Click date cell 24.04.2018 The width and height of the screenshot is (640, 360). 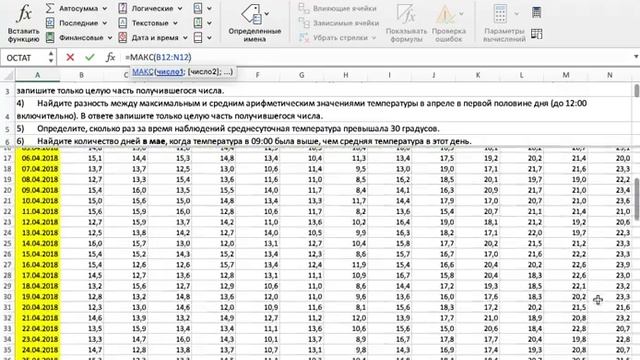pos(38,350)
